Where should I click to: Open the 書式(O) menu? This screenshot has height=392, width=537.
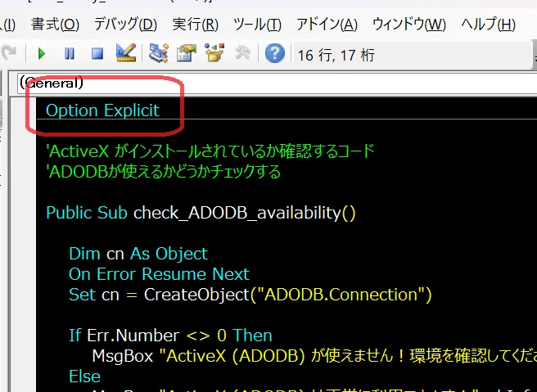[55, 25]
